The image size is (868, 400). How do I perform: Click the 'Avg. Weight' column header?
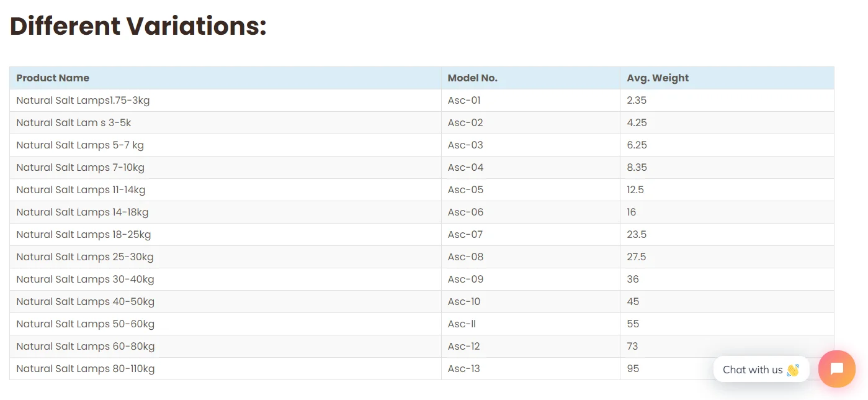[x=658, y=78]
